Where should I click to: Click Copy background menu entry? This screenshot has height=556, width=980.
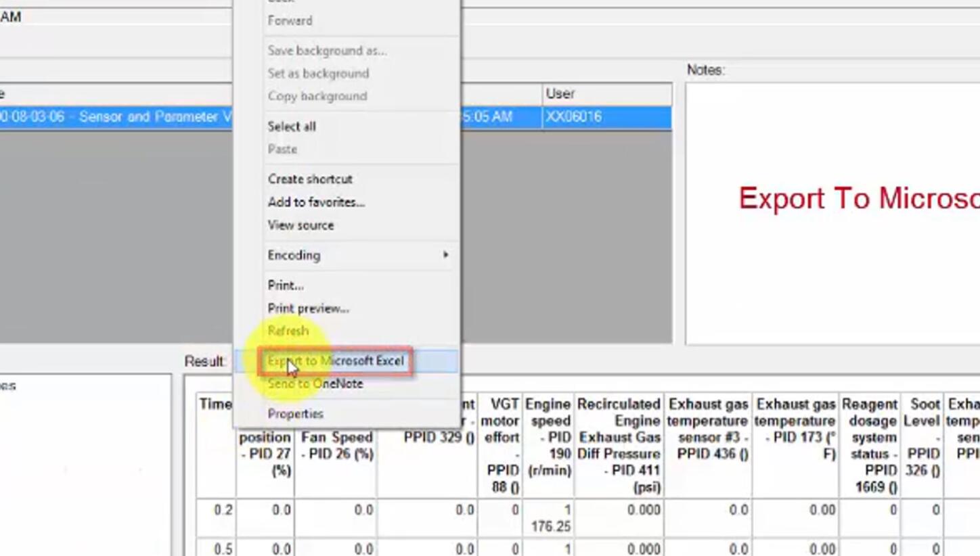coord(317,96)
